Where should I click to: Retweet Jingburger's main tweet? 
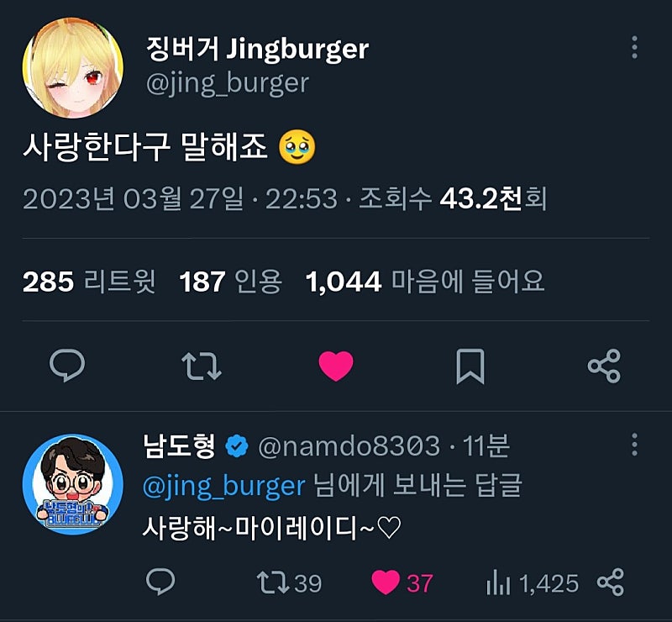pos(202,366)
